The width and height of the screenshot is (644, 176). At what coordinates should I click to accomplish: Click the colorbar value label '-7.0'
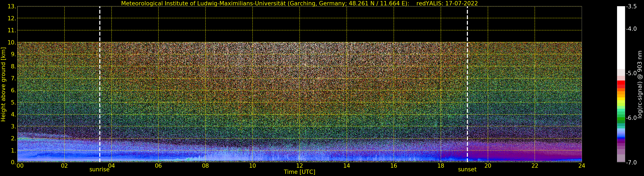click(x=631, y=162)
